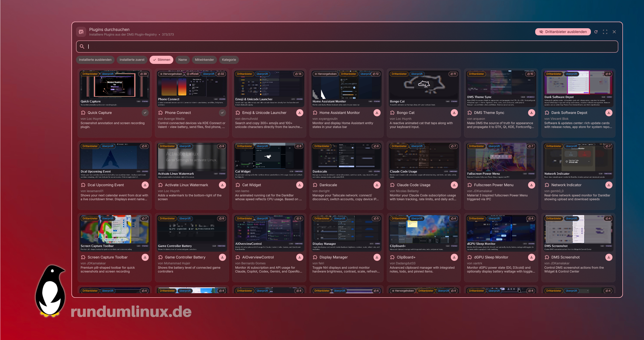Viewport: 644px width, 340px height.
Task: Click the 32 votes badge on Phone Connect
Action: click(x=221, y=74)
